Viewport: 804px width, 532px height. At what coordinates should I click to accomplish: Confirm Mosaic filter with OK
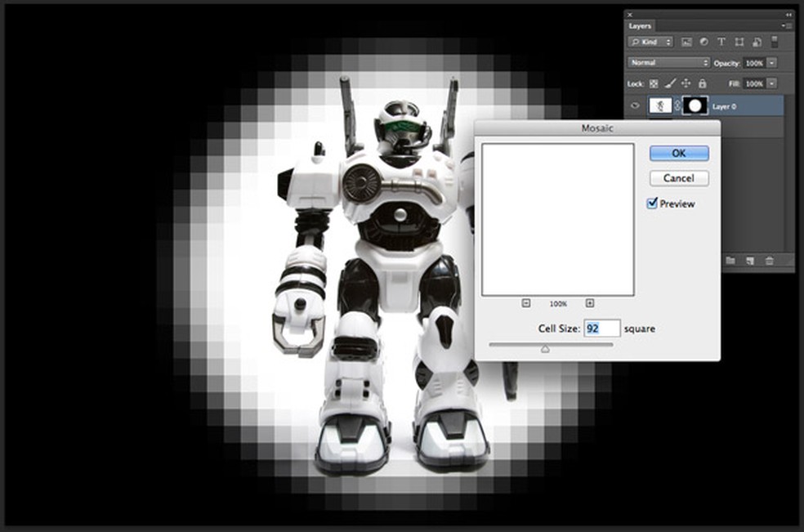click(x=678, y=153)
